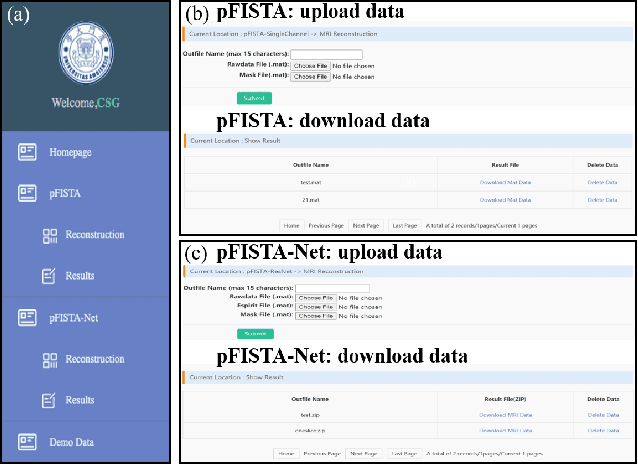Screen dimensions: 638x464
Task: Click the test.mat outfile name cell
Action: (x=311, y=182)
